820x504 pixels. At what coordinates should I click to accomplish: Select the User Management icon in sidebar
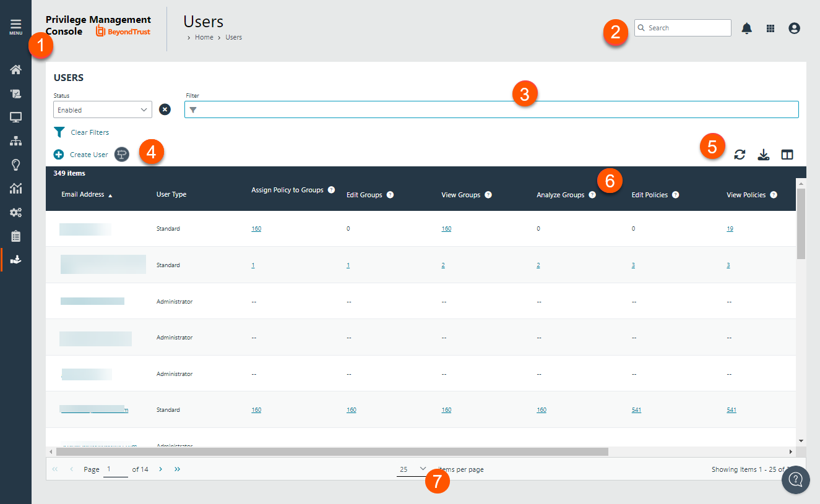click(15, 260)
